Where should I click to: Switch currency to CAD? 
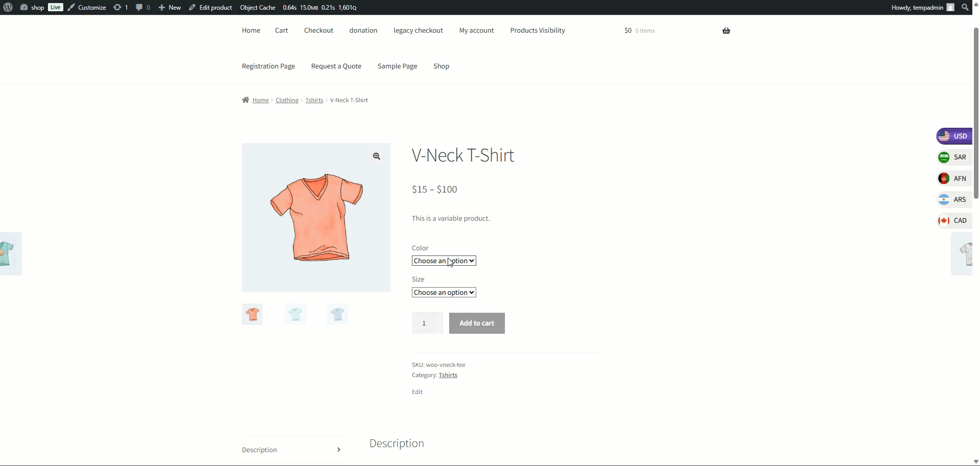(952, 221)
